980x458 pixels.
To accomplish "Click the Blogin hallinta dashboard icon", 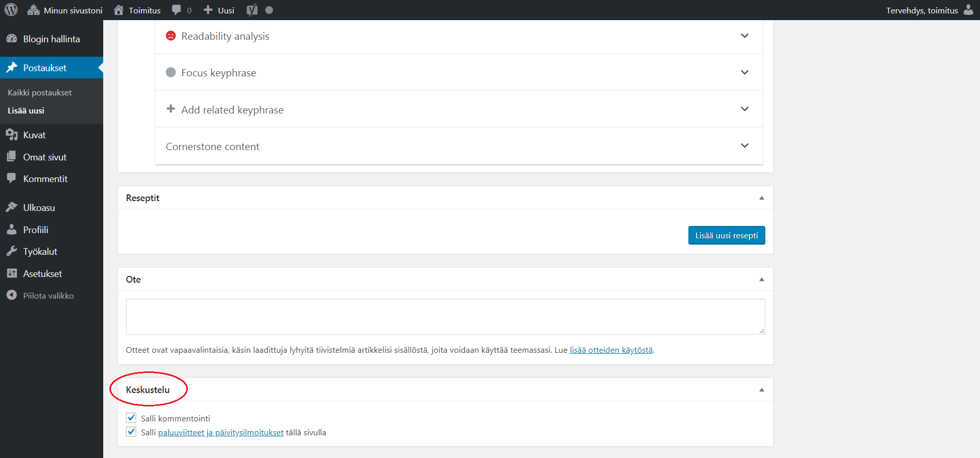I will point(11,39).
